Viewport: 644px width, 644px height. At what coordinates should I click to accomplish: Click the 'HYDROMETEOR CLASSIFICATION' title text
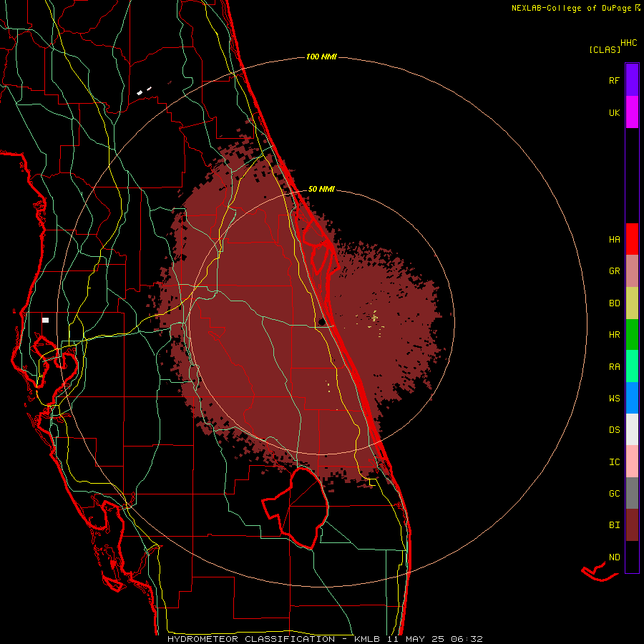[250, 639]
